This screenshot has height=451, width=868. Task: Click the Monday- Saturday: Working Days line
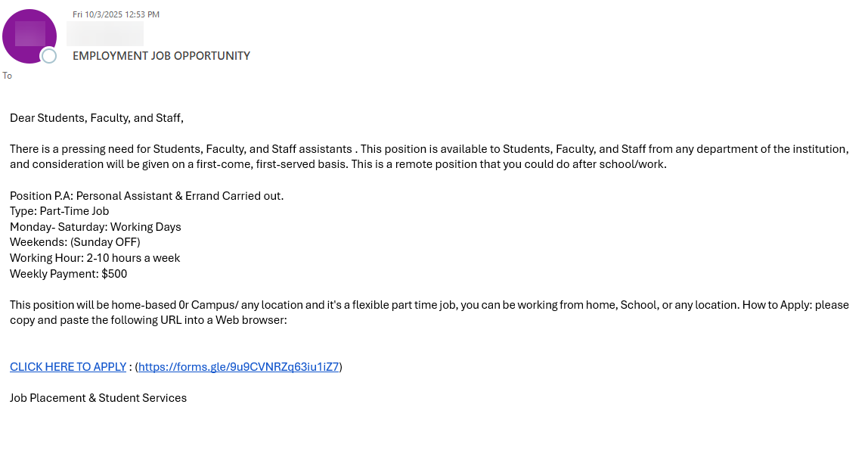click(95, 227)
